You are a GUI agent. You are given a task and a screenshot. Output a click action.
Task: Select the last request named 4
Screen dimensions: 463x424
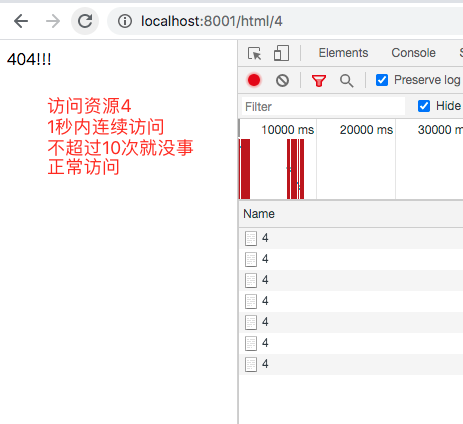[x=351, y=364]
